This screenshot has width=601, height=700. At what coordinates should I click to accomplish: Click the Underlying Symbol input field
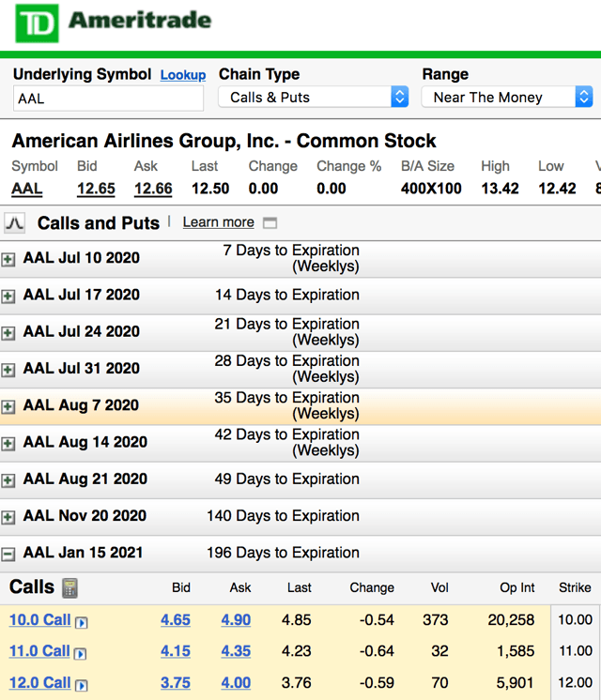tap(108, 99)
